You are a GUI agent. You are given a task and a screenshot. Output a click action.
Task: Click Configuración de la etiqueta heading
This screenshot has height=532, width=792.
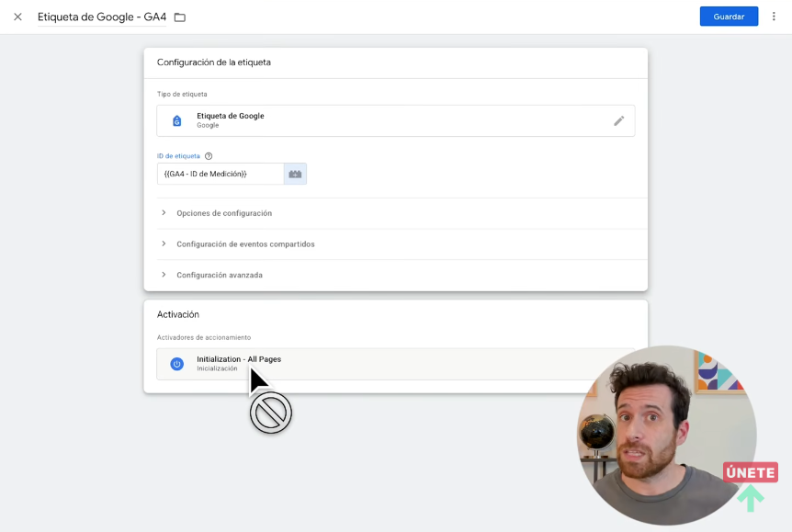coord(214,62)
